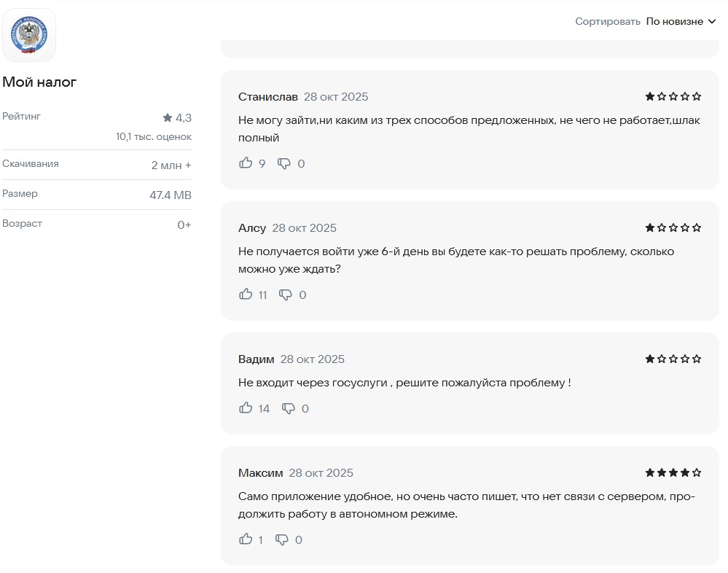Click reviewer name Алсу

point(252,228)
